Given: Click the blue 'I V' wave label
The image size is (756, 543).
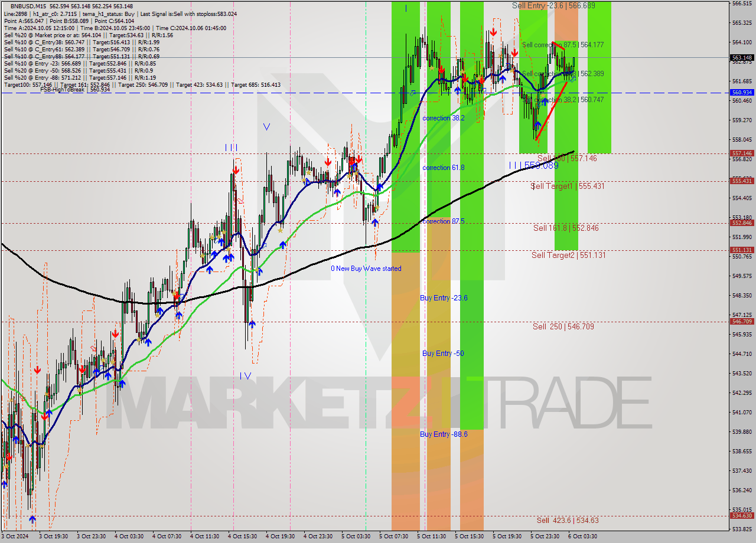Looking at the screenshot, I should tap(245, 375).
